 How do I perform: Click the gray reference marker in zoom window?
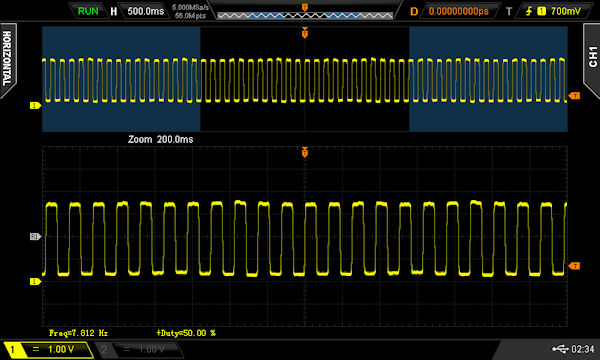(x=35, y=237)
